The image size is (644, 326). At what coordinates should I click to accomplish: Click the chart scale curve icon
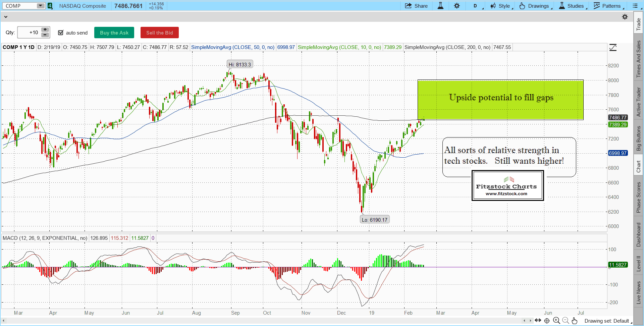(x=613, y=48)
